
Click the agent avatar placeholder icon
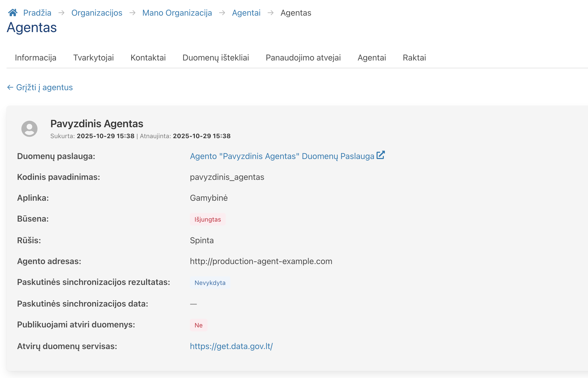pyautogui.click(x=29, y=129)
